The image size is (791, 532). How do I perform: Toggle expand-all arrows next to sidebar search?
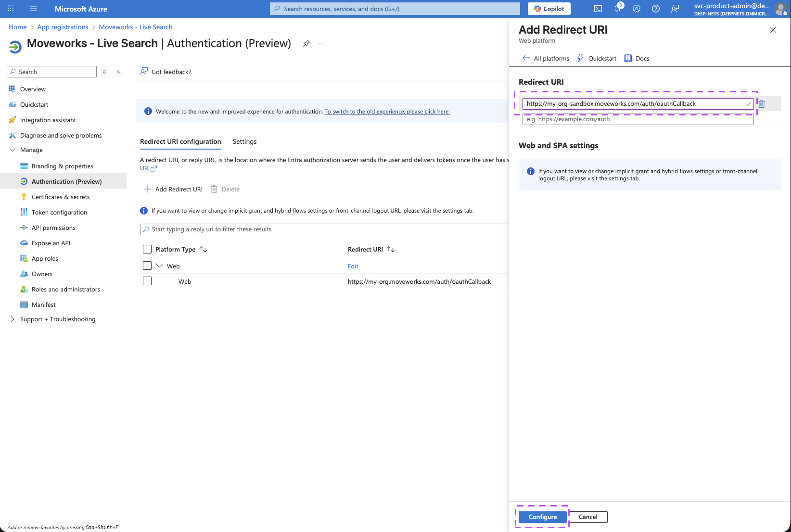(x=104, y=72)
